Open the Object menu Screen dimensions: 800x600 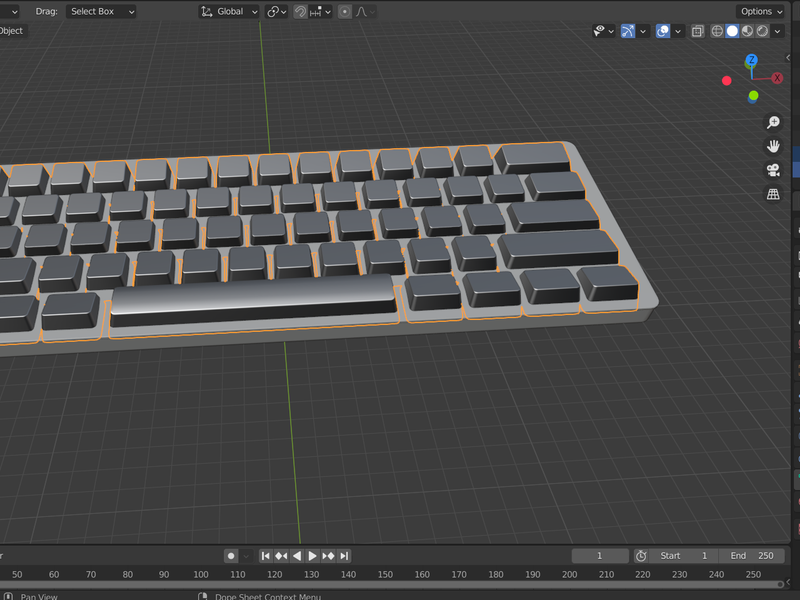pos(11,31)
